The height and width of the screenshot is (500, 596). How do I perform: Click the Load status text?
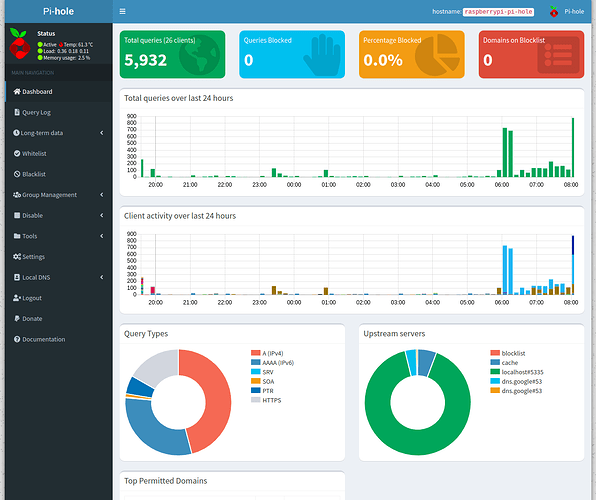(x=66, y=51)
